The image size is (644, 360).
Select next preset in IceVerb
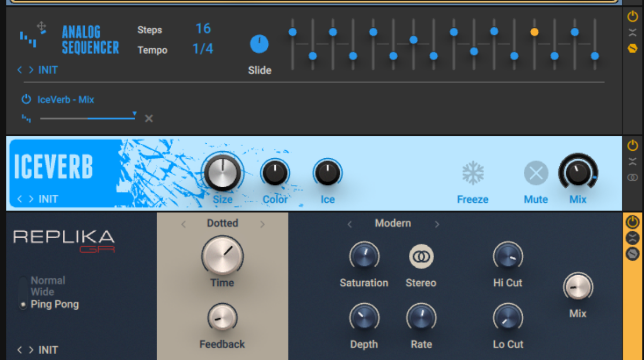pyautogui.click(x=31, y=199)
